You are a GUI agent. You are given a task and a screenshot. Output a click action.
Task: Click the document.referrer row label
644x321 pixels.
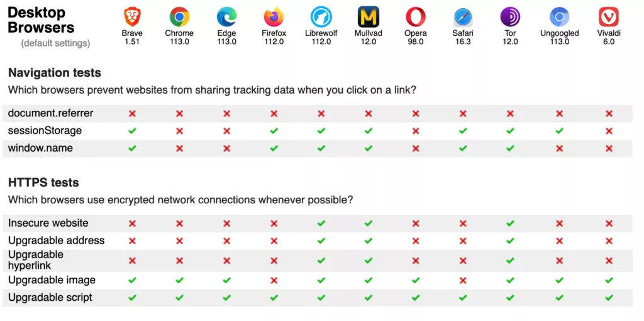(50, 113)
